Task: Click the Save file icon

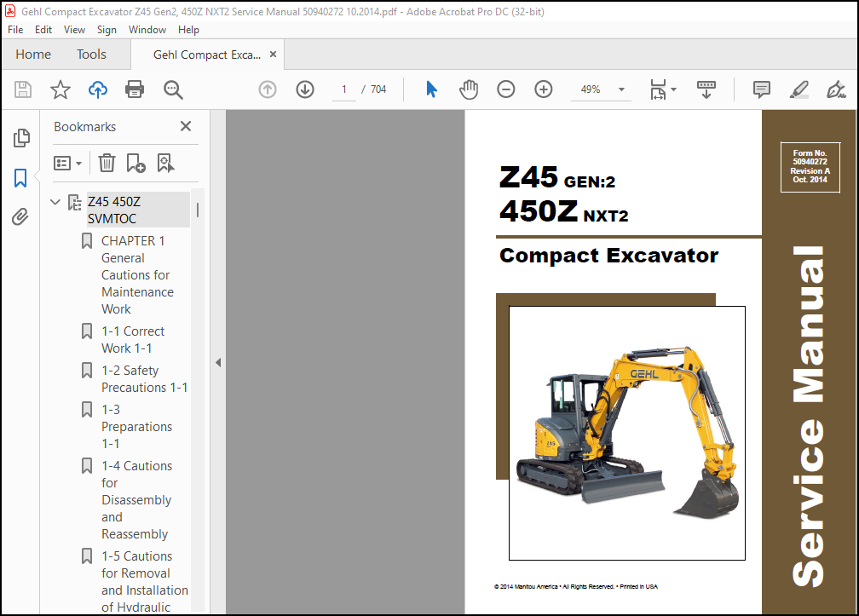Action: click(22, 89)
